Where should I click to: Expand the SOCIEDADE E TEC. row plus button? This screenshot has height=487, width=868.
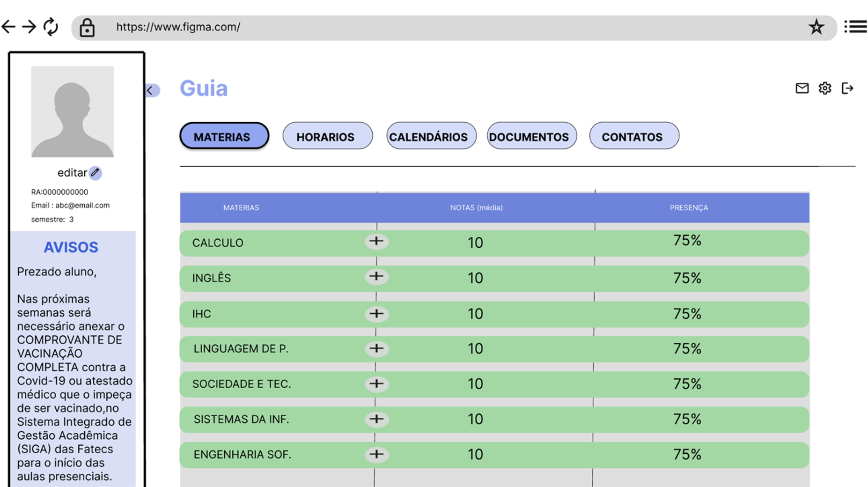(x=376, y=384)
